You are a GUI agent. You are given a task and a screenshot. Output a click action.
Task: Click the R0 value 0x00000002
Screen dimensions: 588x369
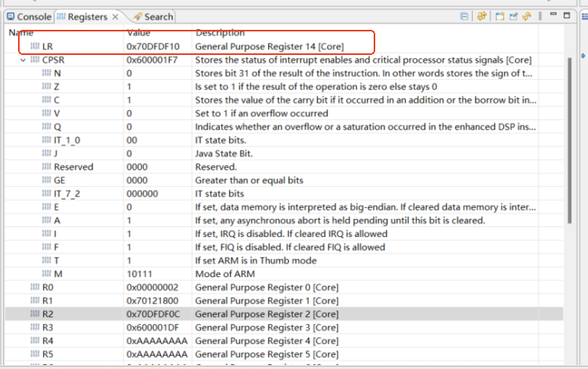click(x=152, y=287)
